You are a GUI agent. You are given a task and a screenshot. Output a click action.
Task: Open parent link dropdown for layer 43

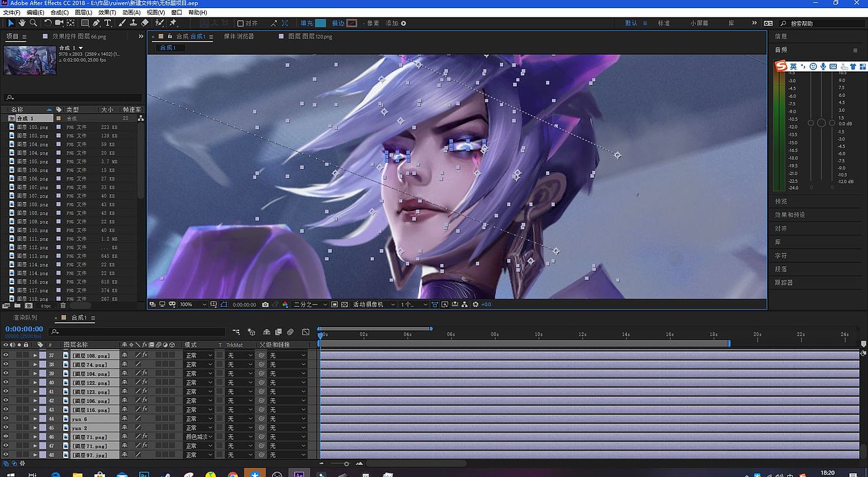288,410
